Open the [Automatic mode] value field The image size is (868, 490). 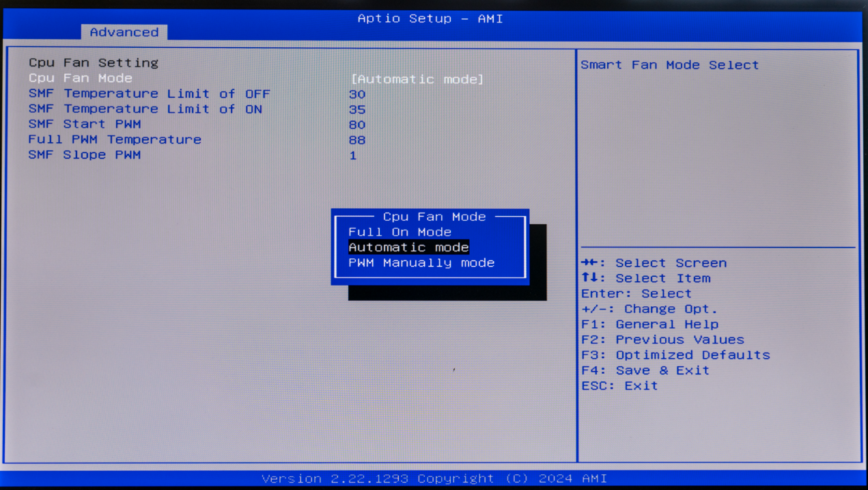[x=417, y=79]
